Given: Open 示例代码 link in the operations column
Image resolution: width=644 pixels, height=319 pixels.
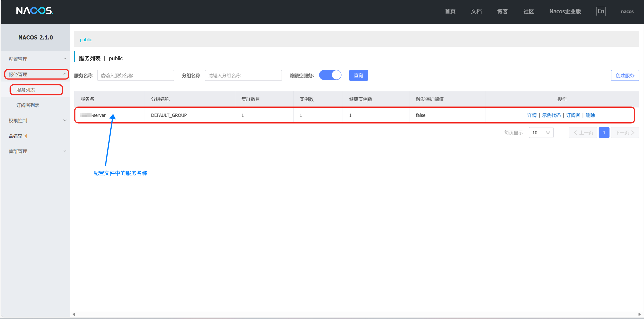Looking at the screenshot, I should point(551,115).
